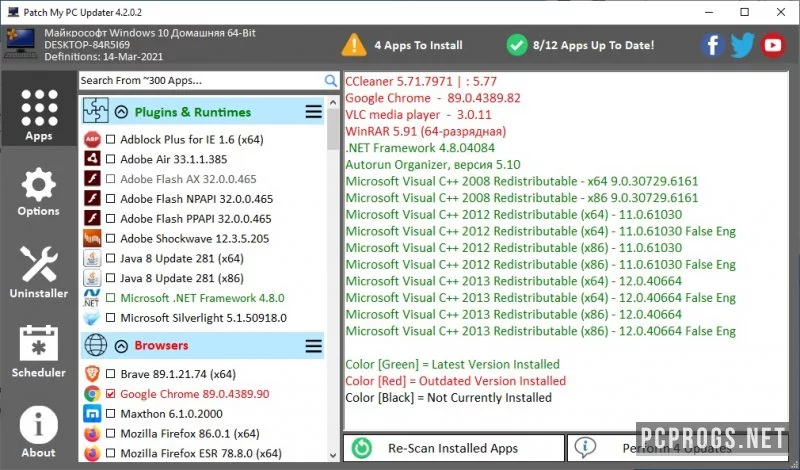Open the Options section

39,191
